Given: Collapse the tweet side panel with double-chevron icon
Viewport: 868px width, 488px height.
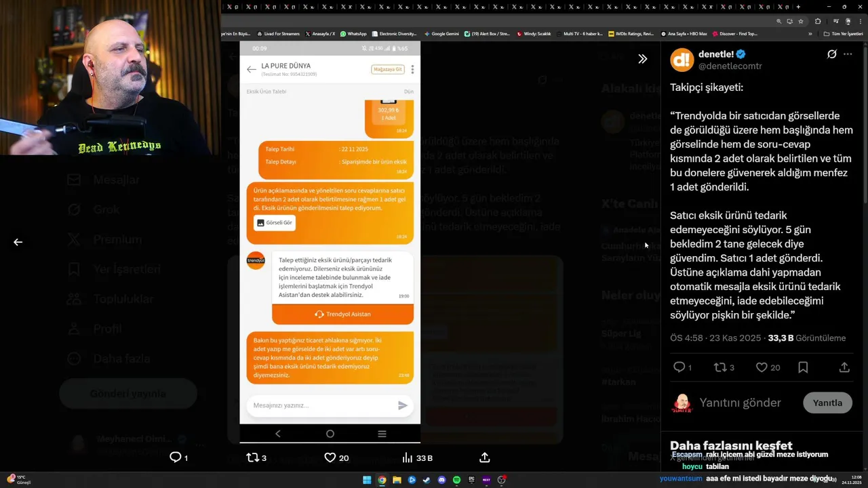Looking at the screenshot, I should [x=642, y=59].
